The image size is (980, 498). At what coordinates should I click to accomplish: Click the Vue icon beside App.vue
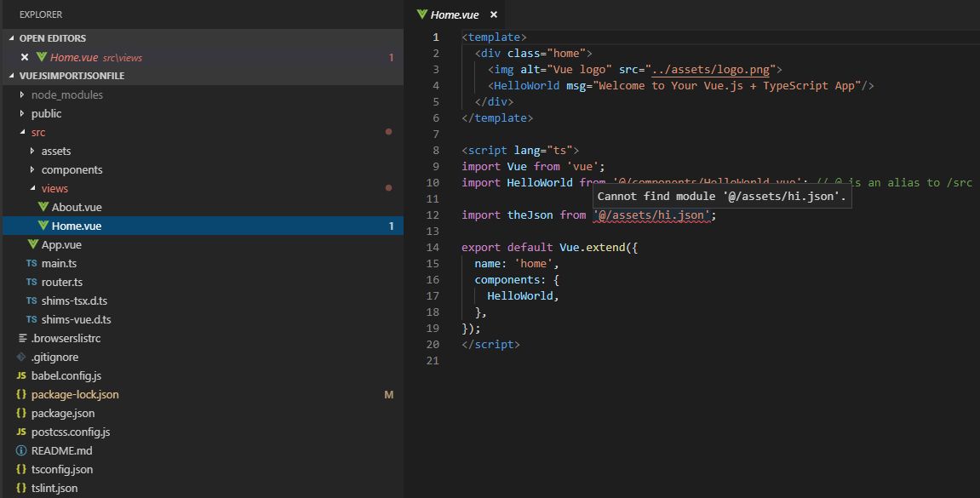tap(33, 244)
